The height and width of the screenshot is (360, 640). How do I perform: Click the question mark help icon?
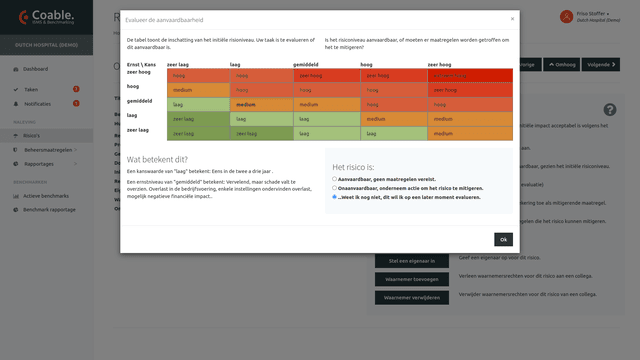pyautogui.click(x=610, y=109)
